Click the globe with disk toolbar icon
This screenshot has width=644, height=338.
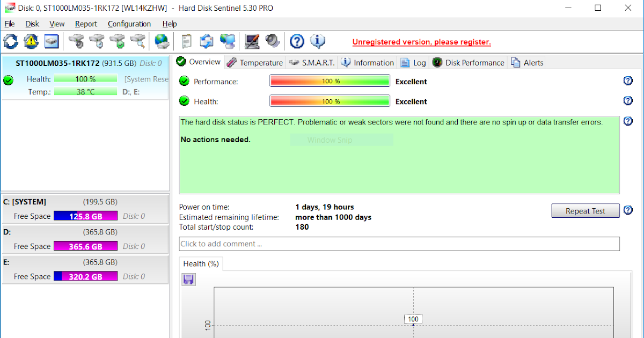162,41
